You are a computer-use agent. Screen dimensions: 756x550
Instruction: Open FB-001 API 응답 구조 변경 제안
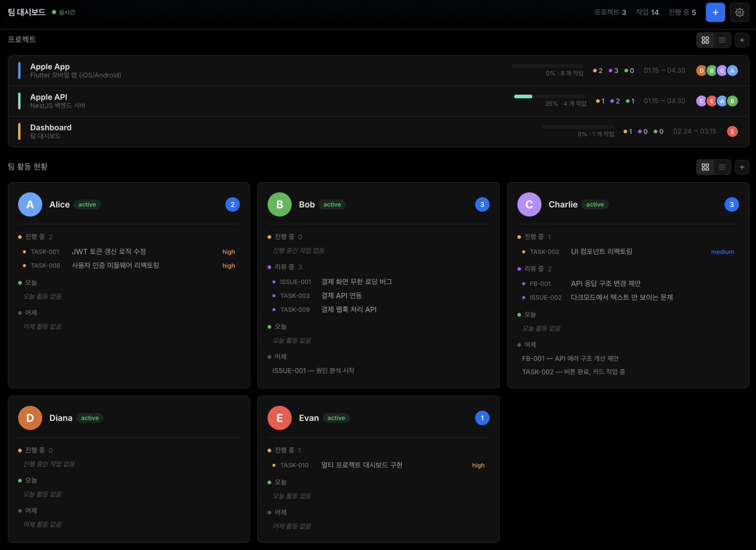pos(628,284)
